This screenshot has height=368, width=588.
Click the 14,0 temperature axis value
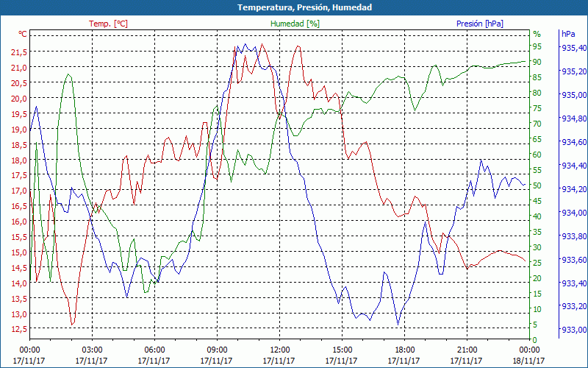coord(19,283)
